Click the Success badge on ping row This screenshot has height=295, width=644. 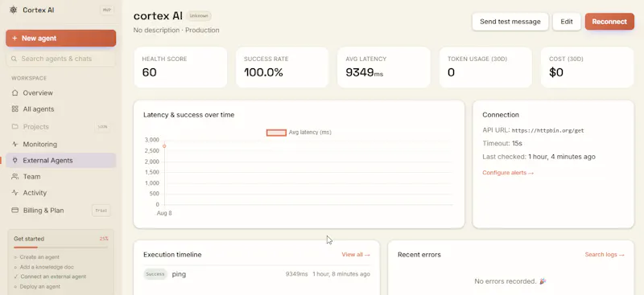click(155, 274)
